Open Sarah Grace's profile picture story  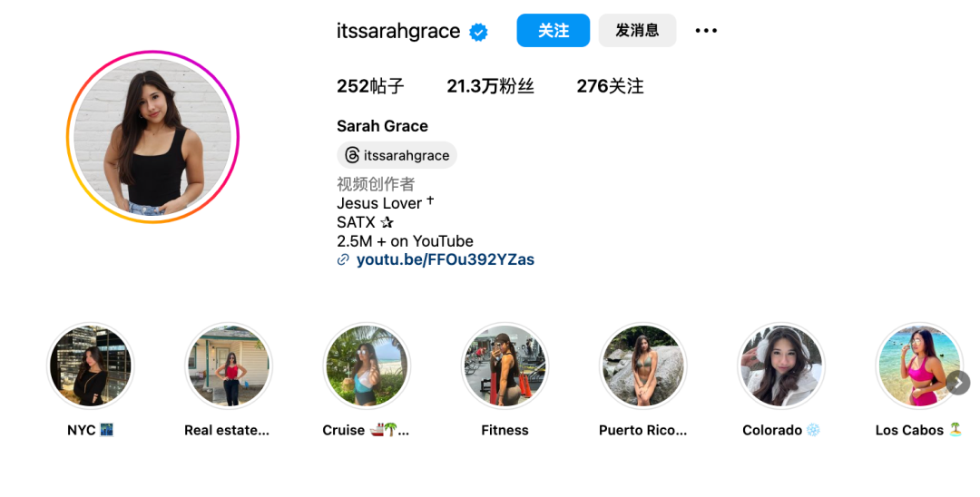point(152,137)
